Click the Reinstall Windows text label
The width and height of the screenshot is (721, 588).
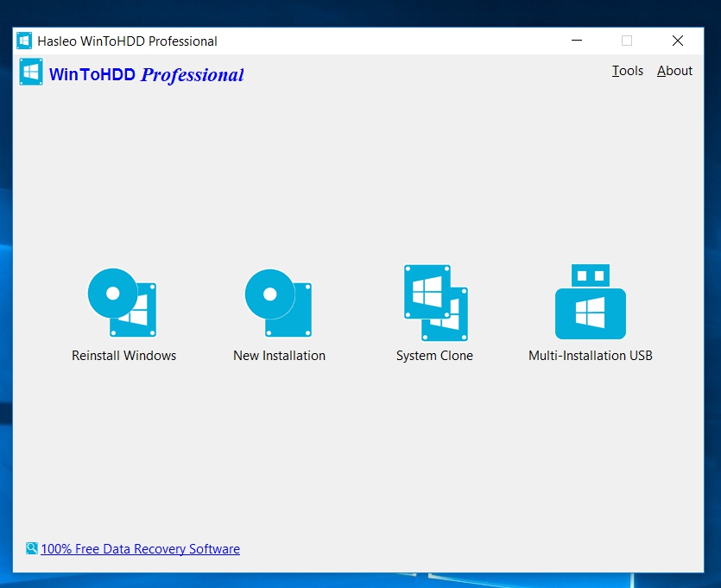(x=123, y=356)
